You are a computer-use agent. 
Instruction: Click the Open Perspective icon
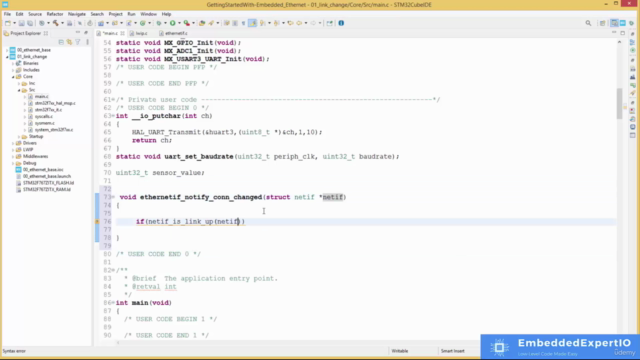point(602,23)
